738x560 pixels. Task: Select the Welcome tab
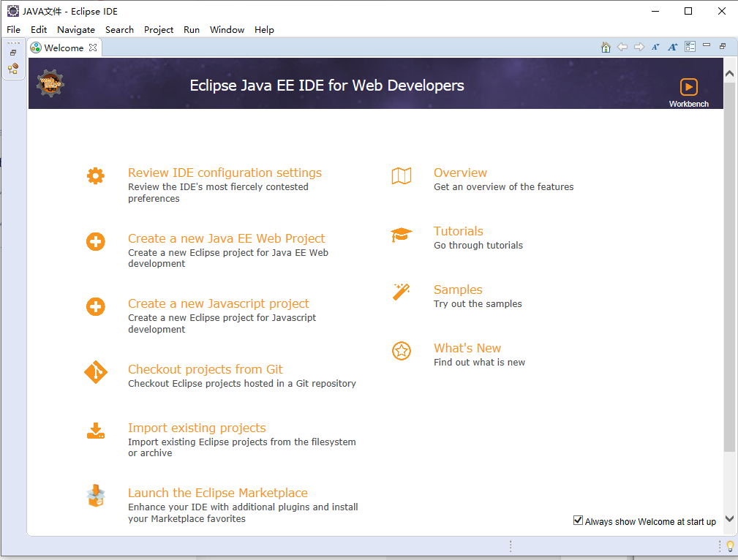[x=64, y=48]
